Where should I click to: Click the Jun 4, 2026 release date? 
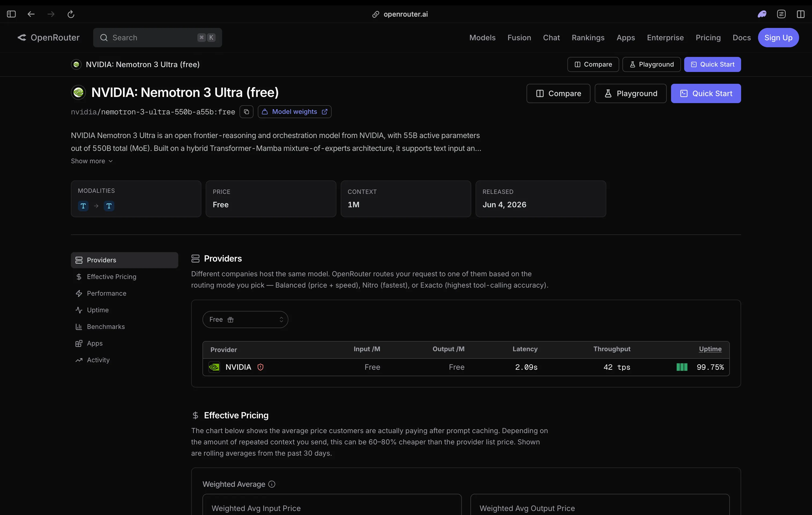point(504,205)
